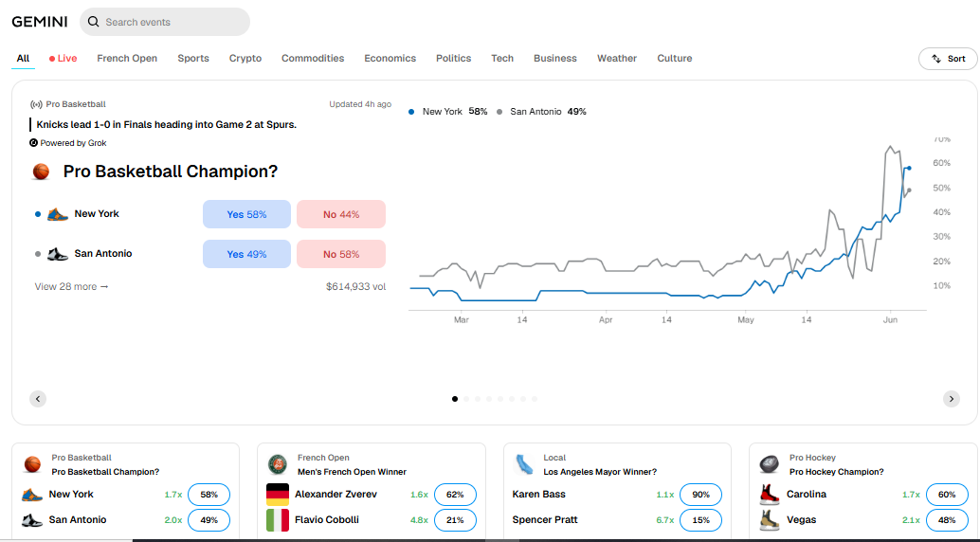Open the Sports tab
980x542 pixels.
click(x=193, y=58)
